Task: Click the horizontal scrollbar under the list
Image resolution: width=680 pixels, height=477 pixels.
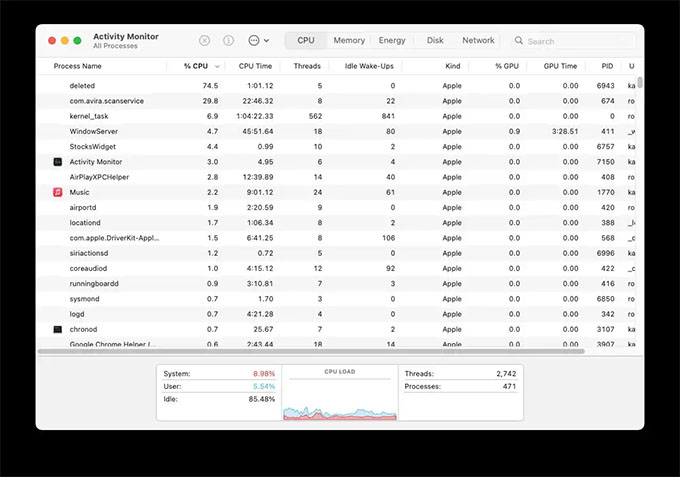Action: tap(311, 351)
